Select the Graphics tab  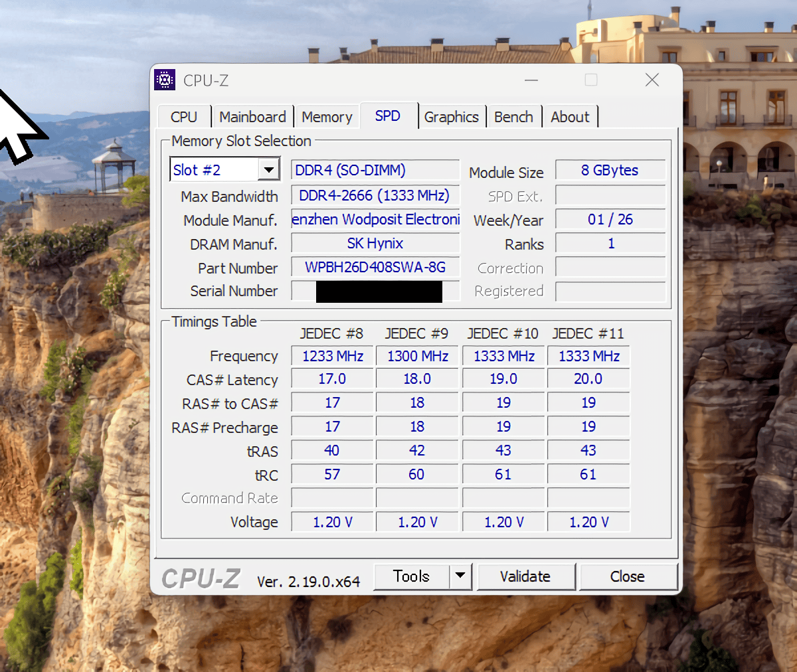pos(452,117)
